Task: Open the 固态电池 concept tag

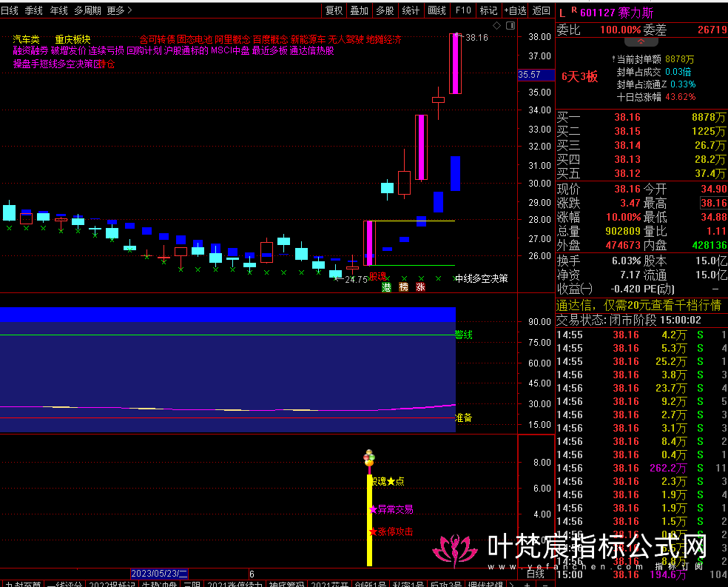Action: 195,39
